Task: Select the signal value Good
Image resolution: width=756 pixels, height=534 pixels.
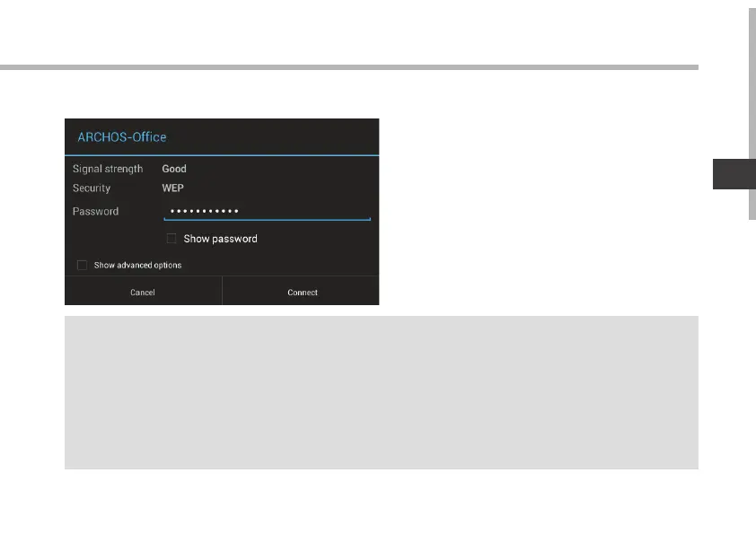Action: click(x=174, y=169)
